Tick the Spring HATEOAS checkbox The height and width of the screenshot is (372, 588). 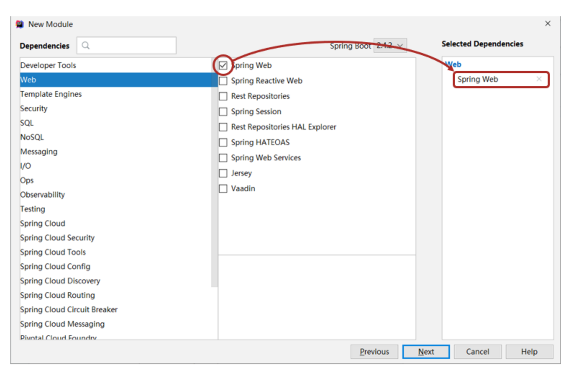pyautogui.click(x=223, y=143)
